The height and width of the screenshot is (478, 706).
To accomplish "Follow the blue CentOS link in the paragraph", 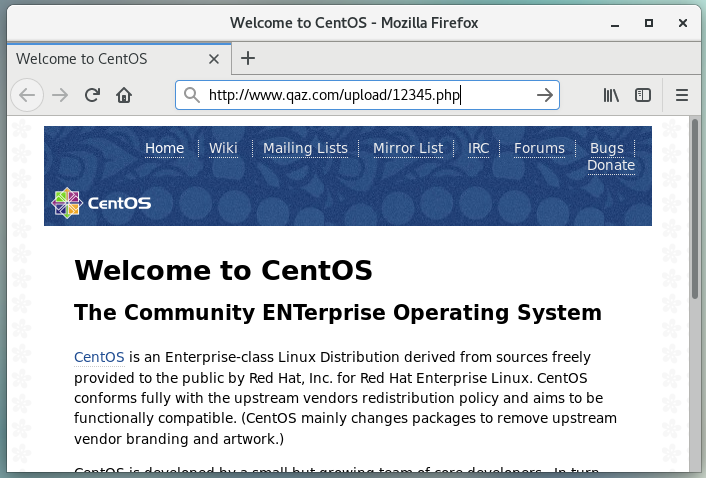I will point(99,357).
